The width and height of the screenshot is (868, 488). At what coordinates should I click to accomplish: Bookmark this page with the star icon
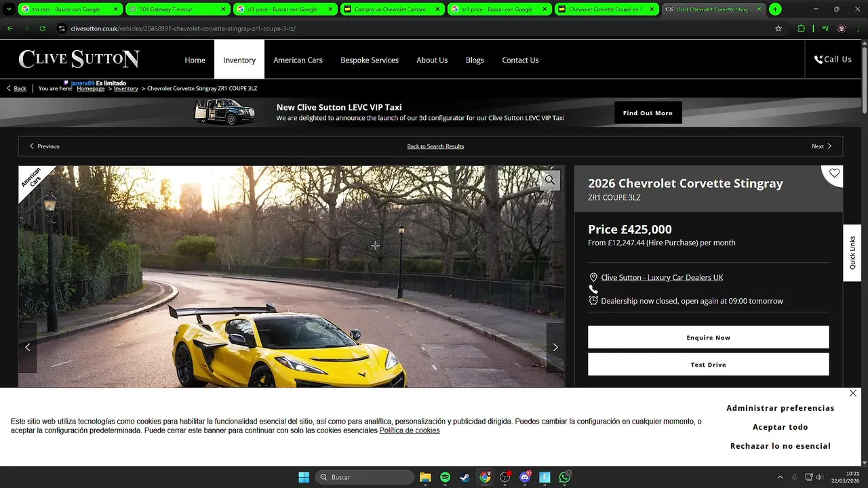click(x=778, y=28)
